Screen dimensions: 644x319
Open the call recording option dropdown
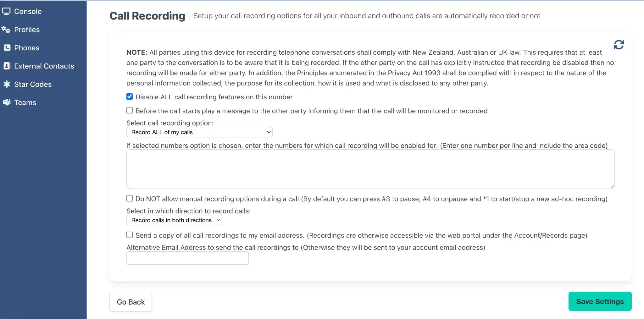click(x=199, y=132)
